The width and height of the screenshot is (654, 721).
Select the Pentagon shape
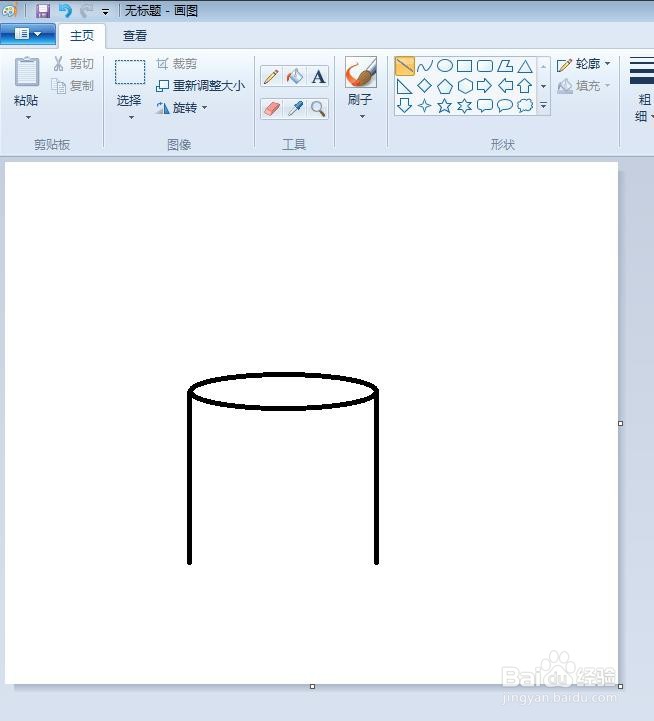click(x=445, y=86)
